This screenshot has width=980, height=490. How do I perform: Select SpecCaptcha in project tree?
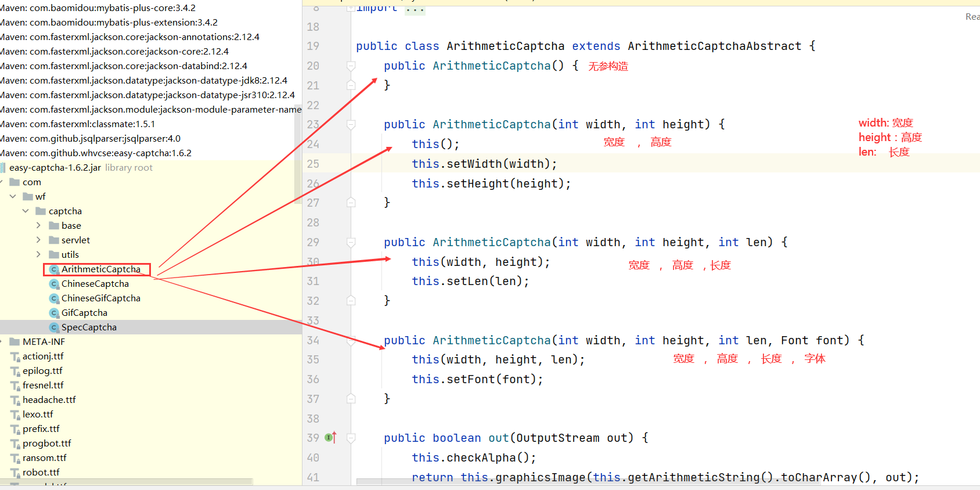(89, 327)
